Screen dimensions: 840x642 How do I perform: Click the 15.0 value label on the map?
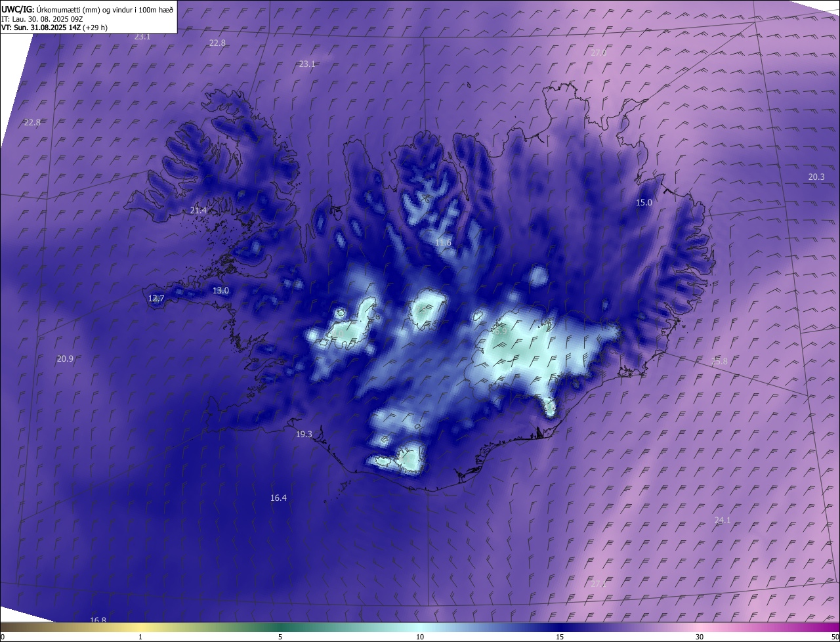(x=644, y=203)
